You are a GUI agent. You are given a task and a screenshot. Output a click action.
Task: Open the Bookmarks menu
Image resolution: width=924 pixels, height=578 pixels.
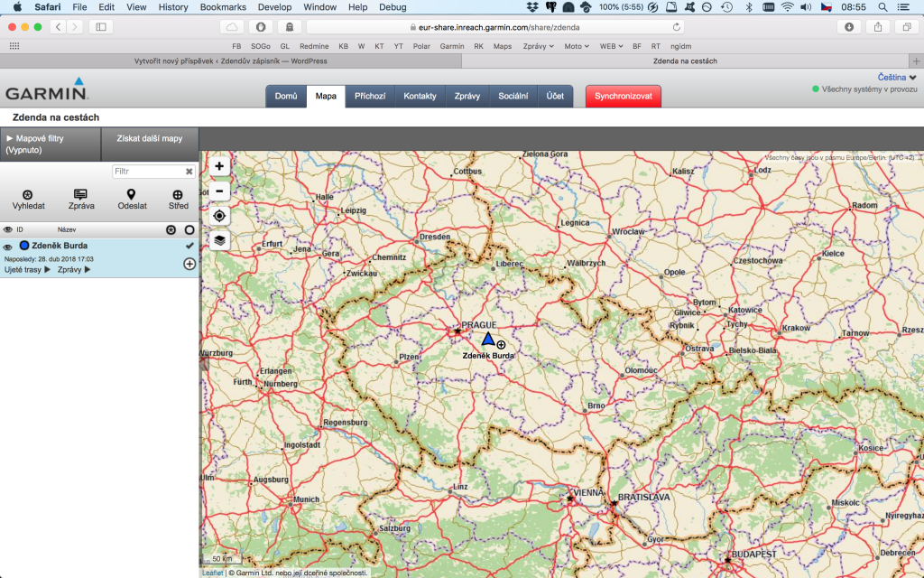[223, 7]
